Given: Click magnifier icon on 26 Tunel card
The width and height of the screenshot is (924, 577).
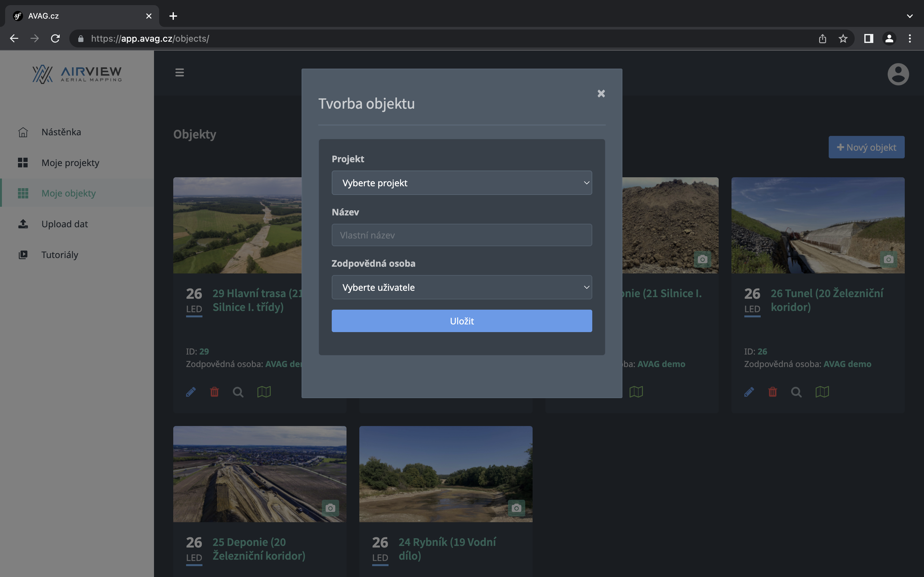Looking at the screenshot, I should (796, 392).
